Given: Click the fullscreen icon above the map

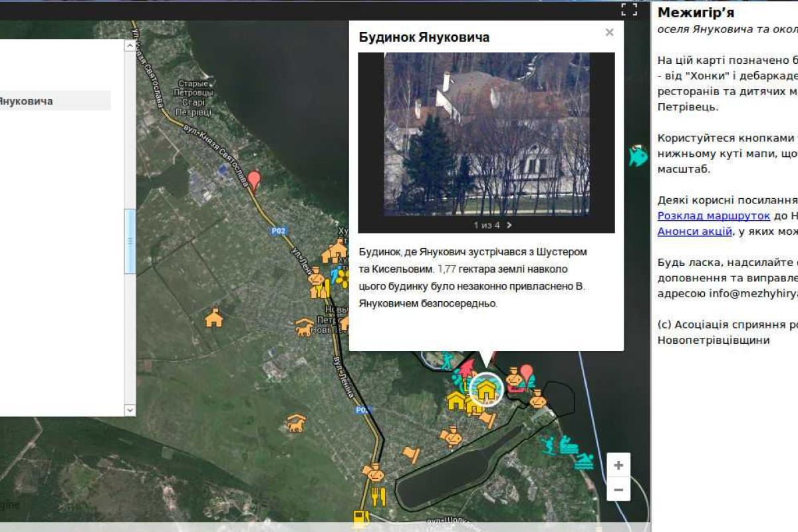Looking at the screenshot, I should coord(629,9).
